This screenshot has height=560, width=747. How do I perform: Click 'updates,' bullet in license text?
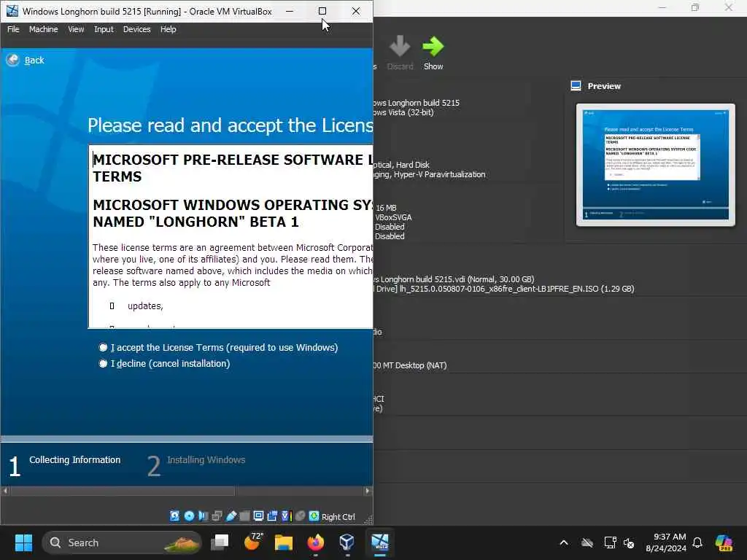(x=145, y=306)
